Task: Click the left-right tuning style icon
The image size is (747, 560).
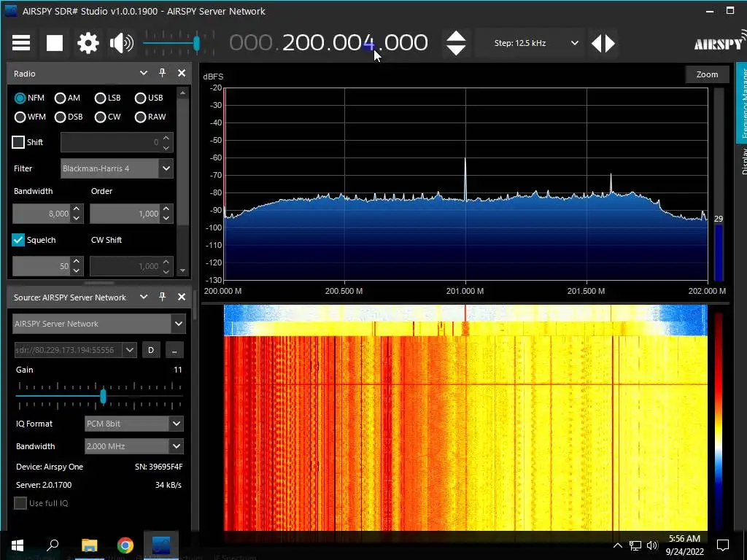Action: pos(603,43)
